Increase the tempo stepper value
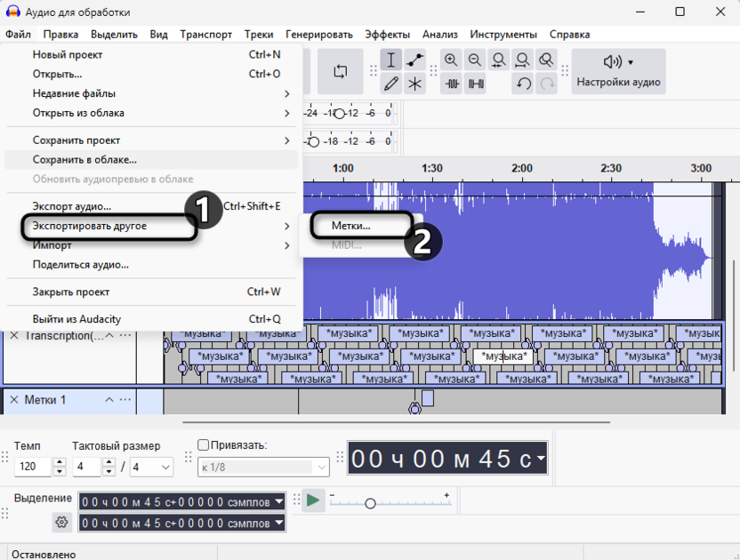Screen dimensions: 740x560 pyautogui.click(x=60, y=462)
